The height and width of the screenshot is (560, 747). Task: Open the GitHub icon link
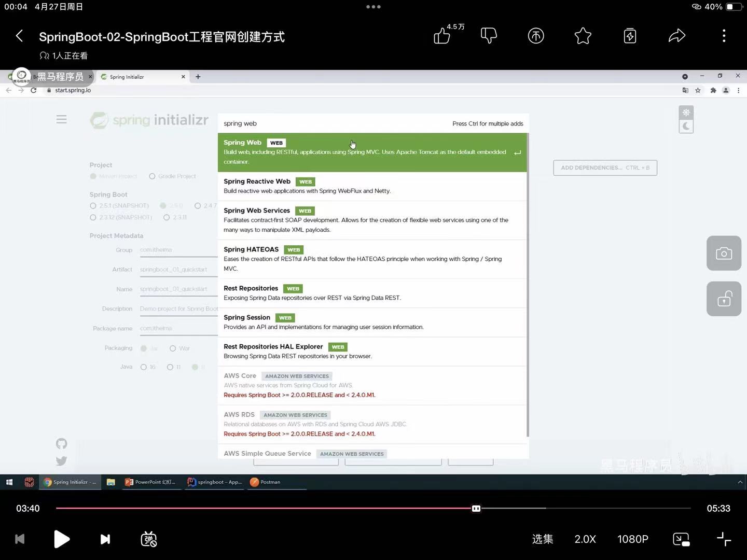pyautogui.click(x=62, y=444)
